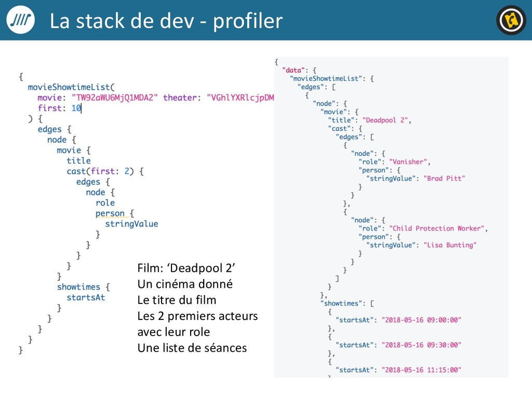Click the "data" key in the JSON response
Screen dimensions: 532x399
[x=294, y=70]
